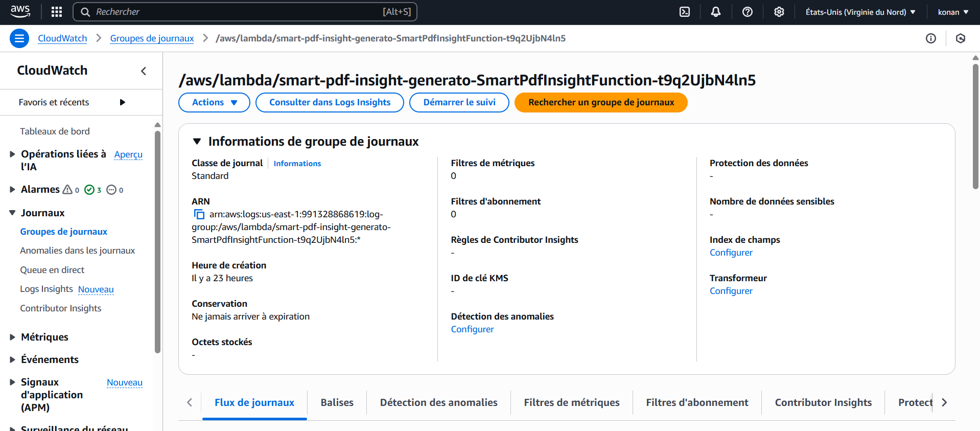Toggle the hamburger navigation menu button
This screenshot has height=431, width=980.
(x=19, y=38)
